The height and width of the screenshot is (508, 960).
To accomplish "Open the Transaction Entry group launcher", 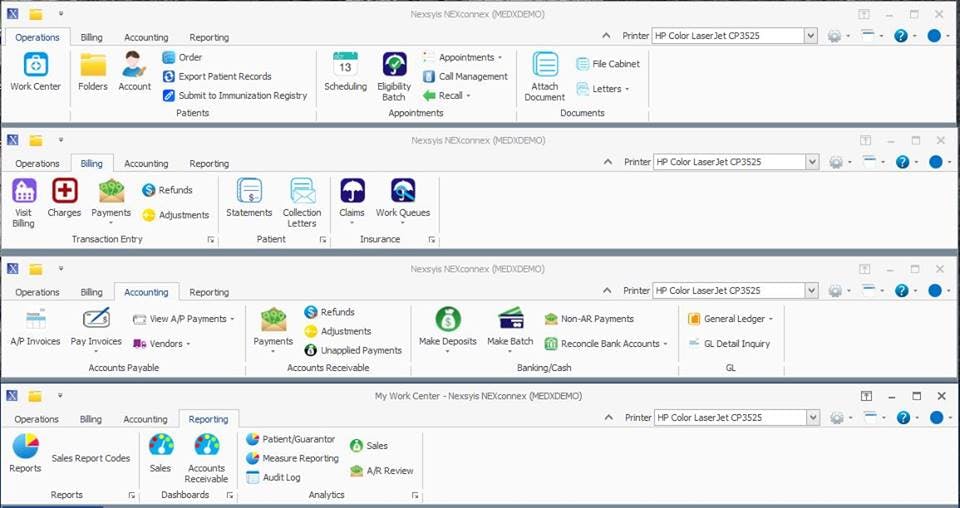I will [x=211, y=240].
